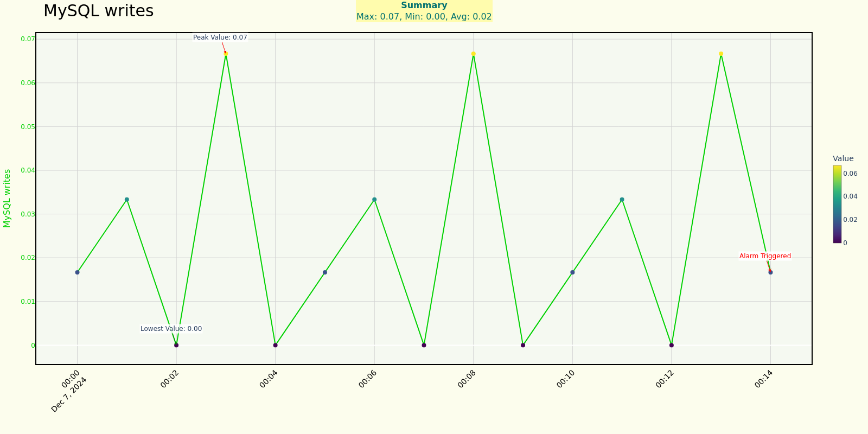Select the peak data point at 00:03

tap(226, 54)
